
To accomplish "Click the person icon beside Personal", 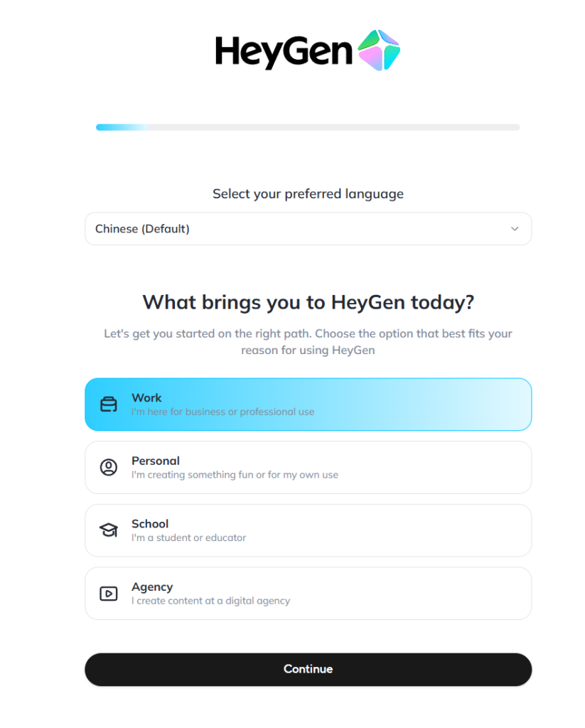I will (108, 467).
